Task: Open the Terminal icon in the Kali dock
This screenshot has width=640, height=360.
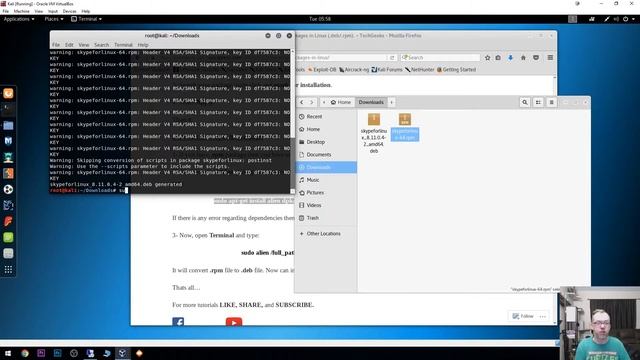Action: pos(8,109)
